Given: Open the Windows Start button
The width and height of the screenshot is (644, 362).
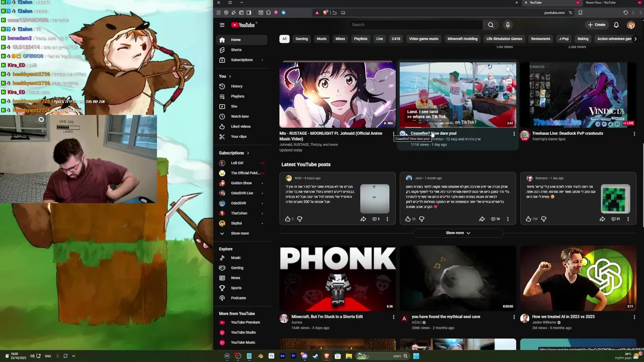Looking at the screenshot, I should (x=416, y=356).
